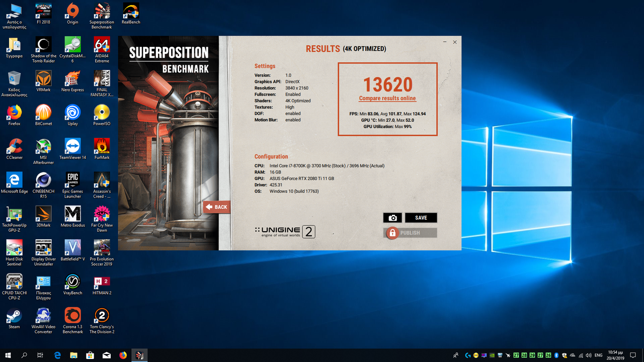Launch Origin from the desktop
Screen dimensions: 644x362
coord(72,14)
